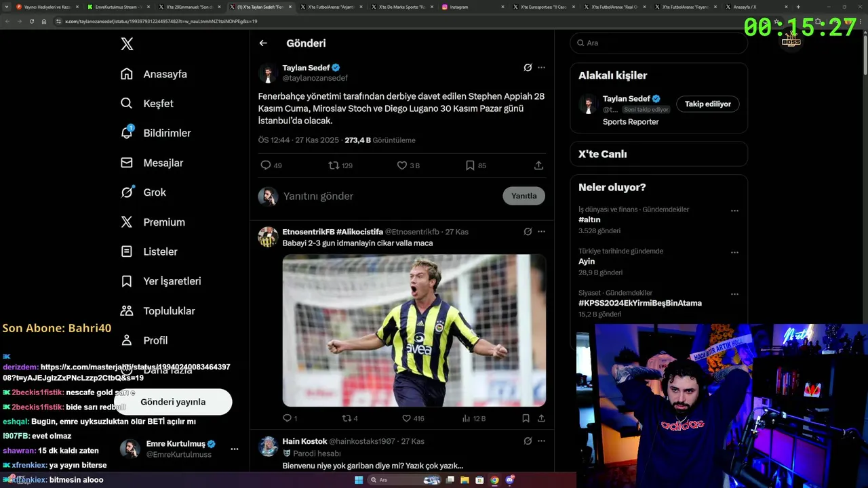Open the #altın trending topic
This screenshot has height=488, width=868.
tap(589, 220)
